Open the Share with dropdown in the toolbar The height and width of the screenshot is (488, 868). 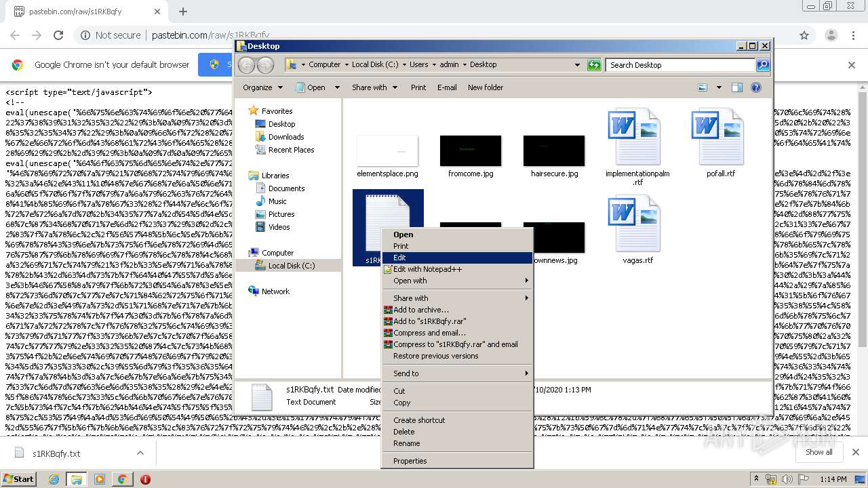coord(374,87)
